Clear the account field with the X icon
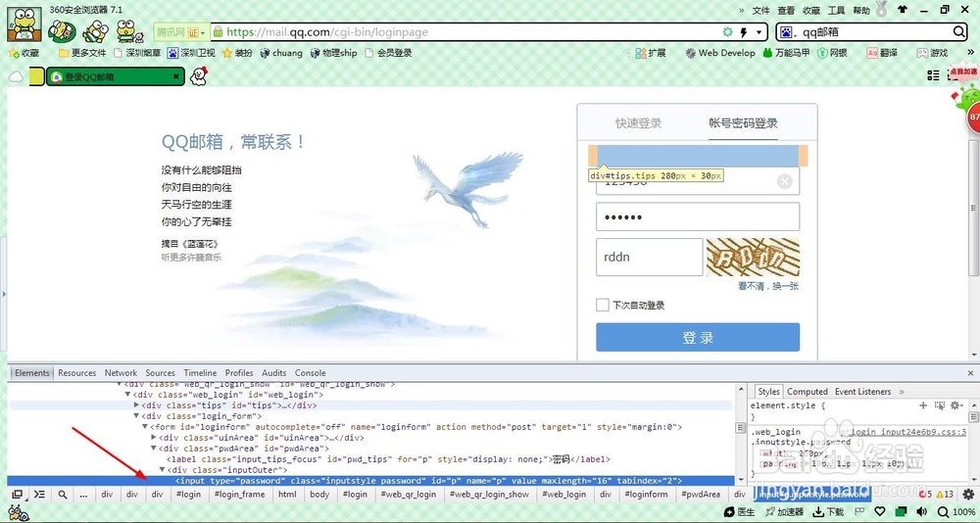 tap(784, 181)
